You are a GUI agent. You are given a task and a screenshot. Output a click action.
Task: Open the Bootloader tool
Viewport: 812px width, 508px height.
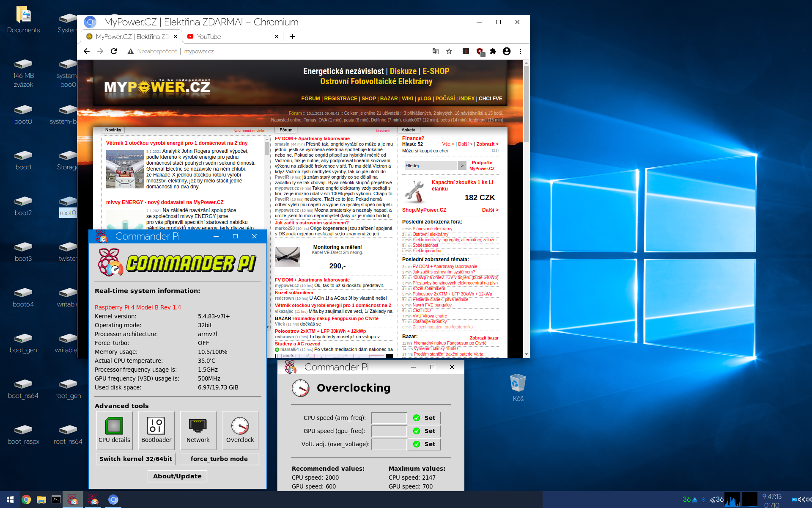156,430
